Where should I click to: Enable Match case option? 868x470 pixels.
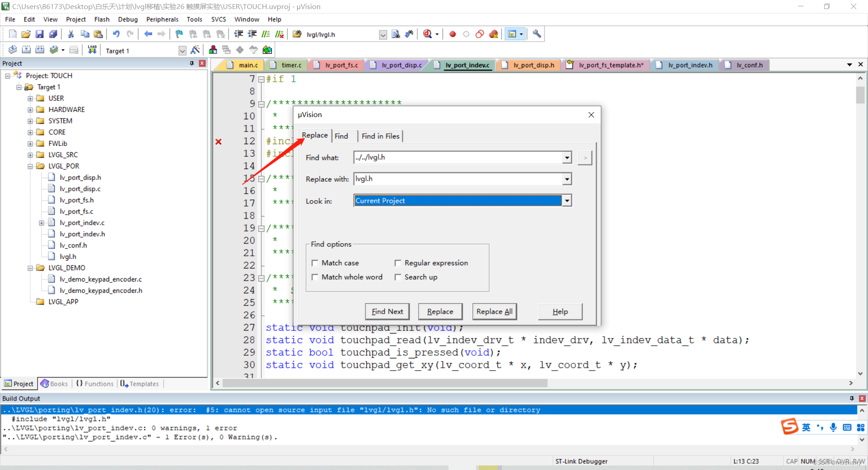coord(315,263)
